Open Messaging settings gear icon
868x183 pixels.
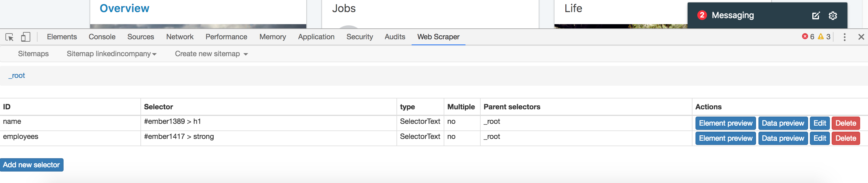pyautogui.click(x=833, y=15)
